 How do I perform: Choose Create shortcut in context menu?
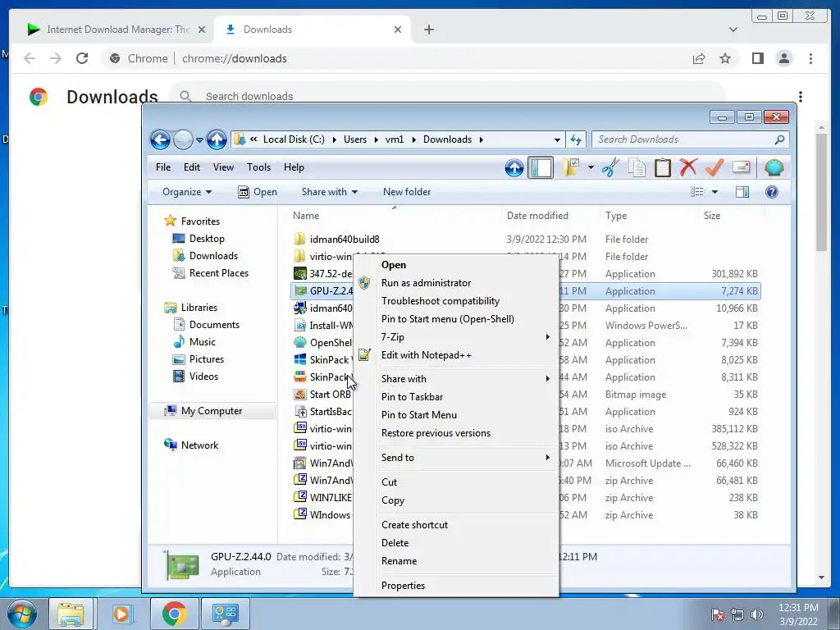[456, 525]
